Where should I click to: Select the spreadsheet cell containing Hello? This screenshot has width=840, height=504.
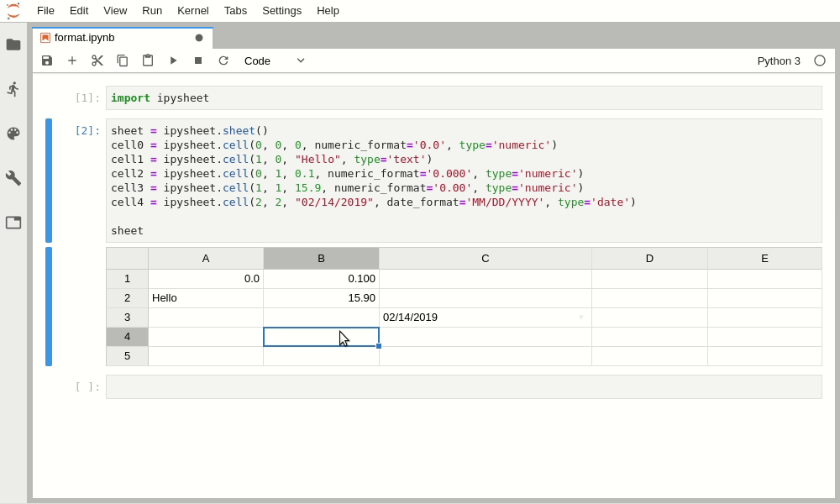206,298
